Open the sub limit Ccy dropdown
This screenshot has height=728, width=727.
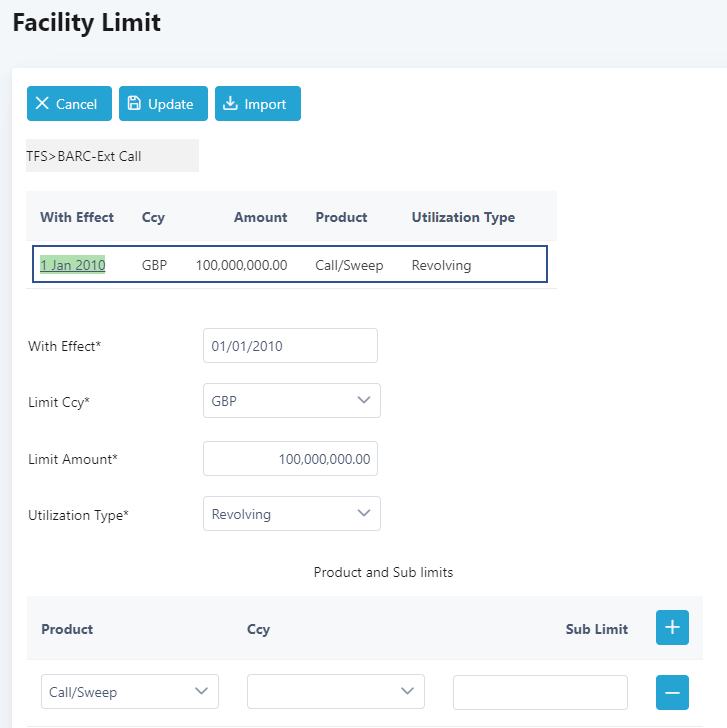pyautogui.click(x=335, y=692)
